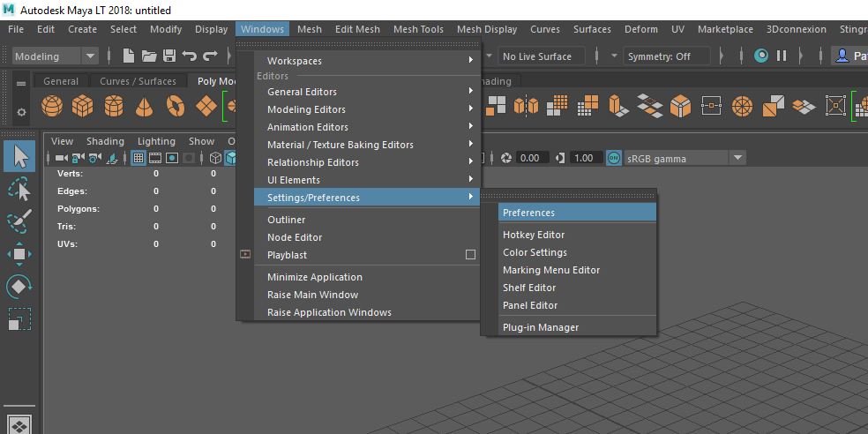The height and width of the screenshot is (434, 868).
Task: Activate the Lasso Select tool
Action: (x=19, y=189)
